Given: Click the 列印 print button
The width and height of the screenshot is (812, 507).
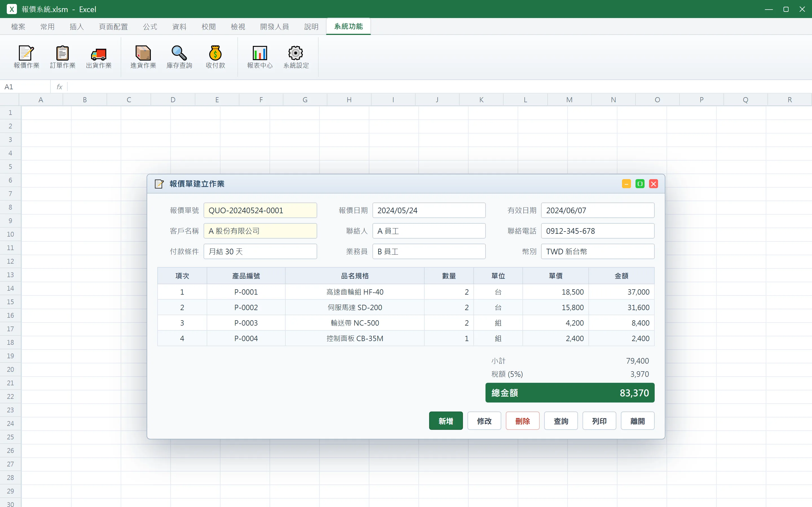Looking at the screenshot, I should click(x=599, y=421).
